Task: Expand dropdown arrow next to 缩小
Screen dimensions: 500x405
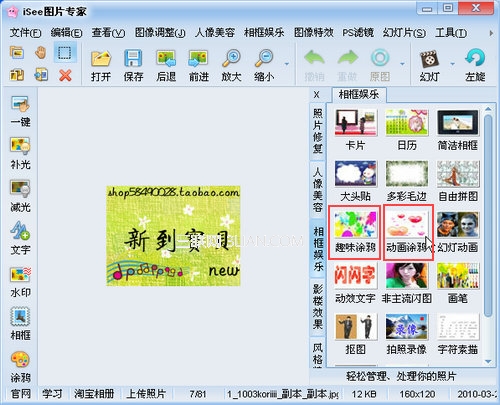Action: [x=287, y=64]
